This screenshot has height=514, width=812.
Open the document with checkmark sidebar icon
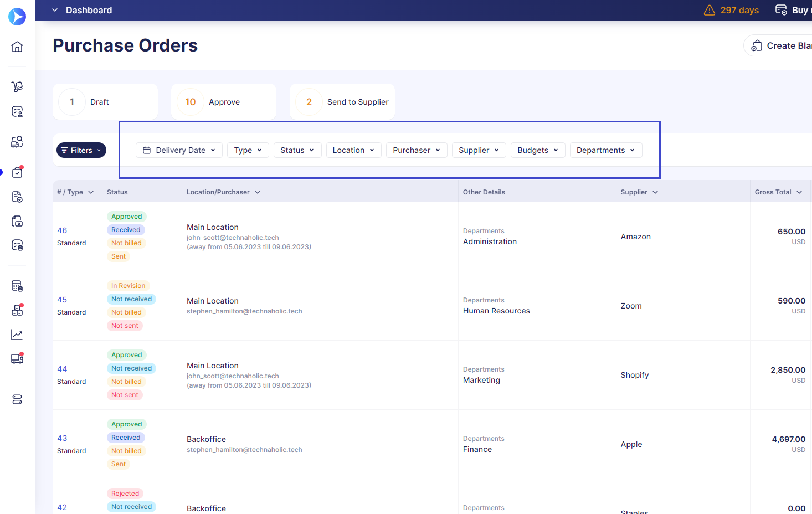tap(17, 197)
